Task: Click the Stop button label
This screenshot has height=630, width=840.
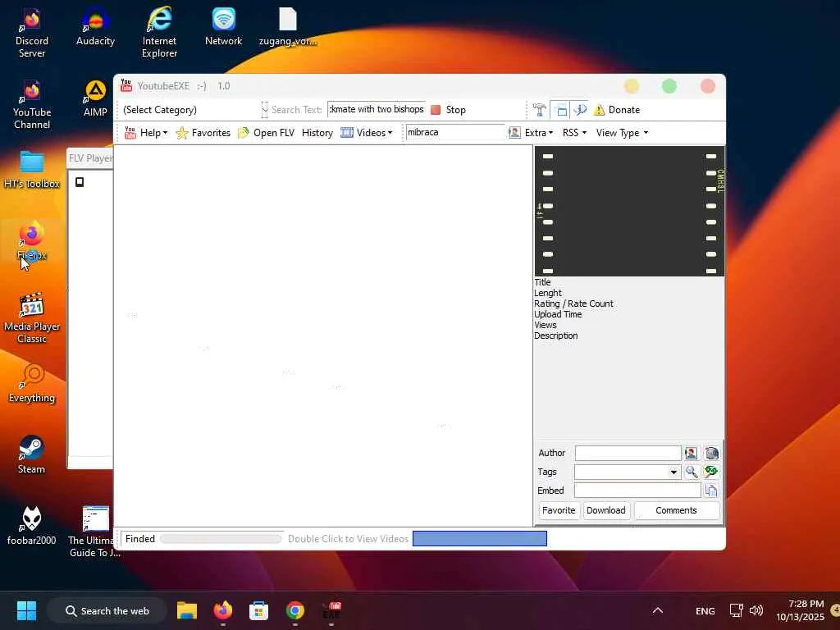Action: 456,110
